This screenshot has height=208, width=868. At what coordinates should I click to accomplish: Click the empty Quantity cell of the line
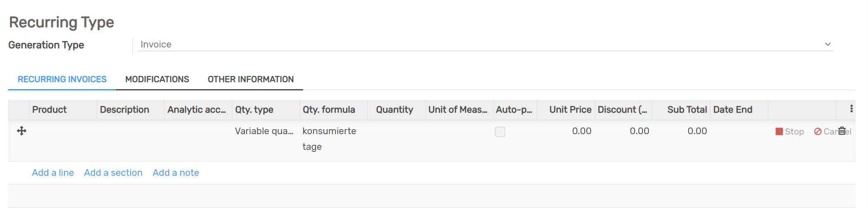point(396,131)
